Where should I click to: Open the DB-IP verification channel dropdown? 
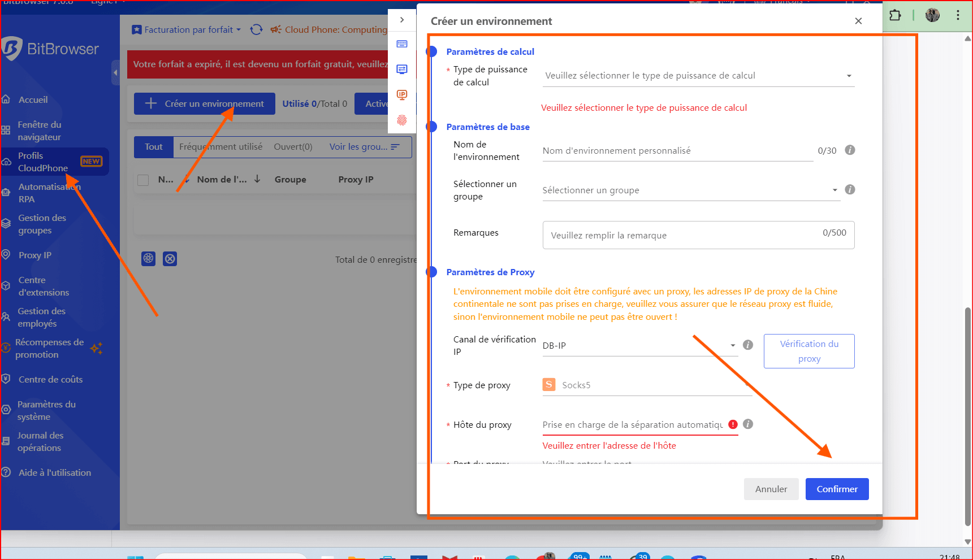639,345
